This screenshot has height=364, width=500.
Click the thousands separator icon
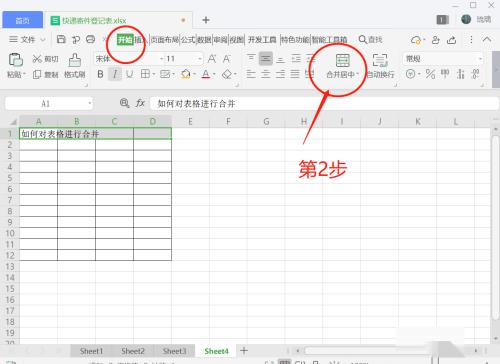pyautogui.click(x=445, y=73)
